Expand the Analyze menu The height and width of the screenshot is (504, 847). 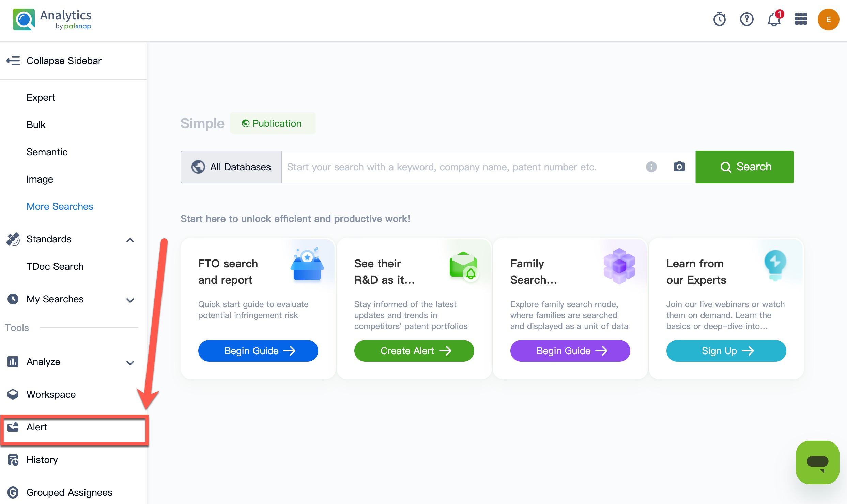tap(130, 363)
